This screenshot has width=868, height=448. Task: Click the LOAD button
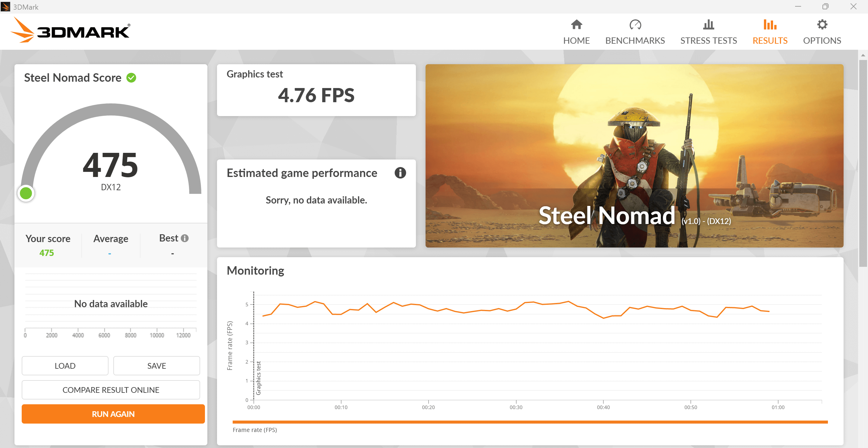pos(65,366)
